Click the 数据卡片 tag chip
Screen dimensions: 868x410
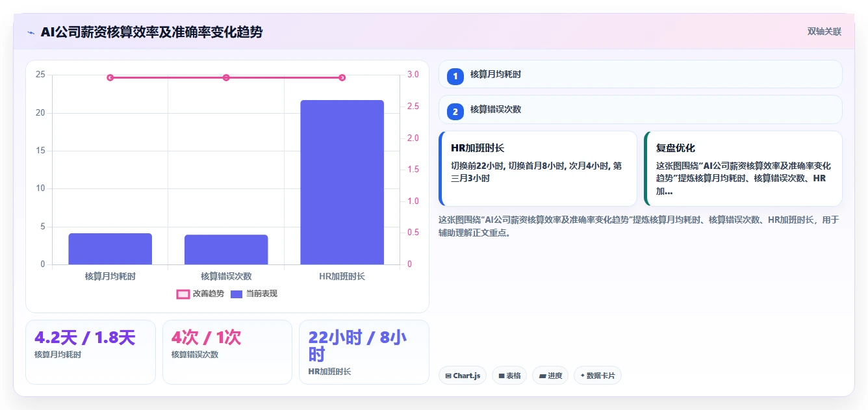coord(598,376)
